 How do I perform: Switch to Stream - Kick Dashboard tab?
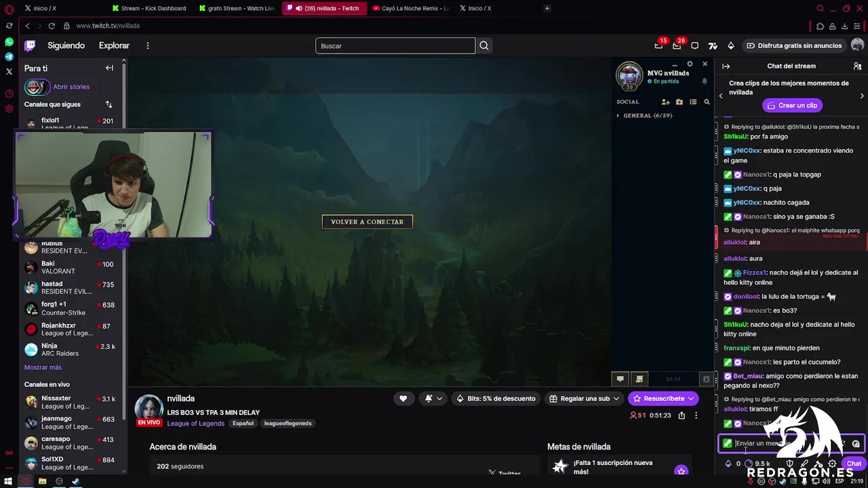pos(149,8)
